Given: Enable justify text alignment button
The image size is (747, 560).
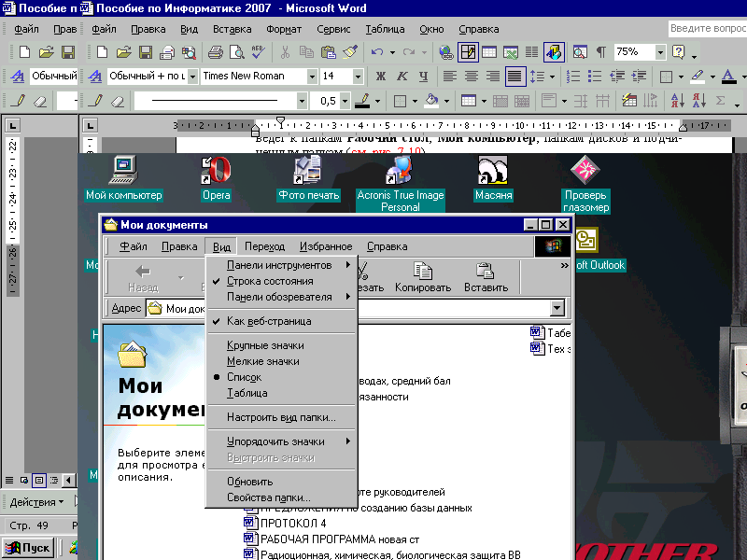Looking at the screenshot, I should pos(514,77).
